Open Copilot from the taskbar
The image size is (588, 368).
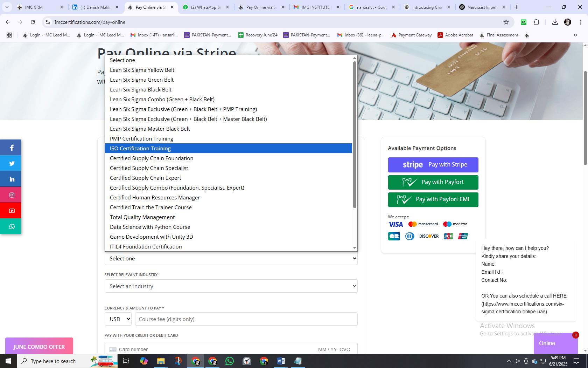143,361
